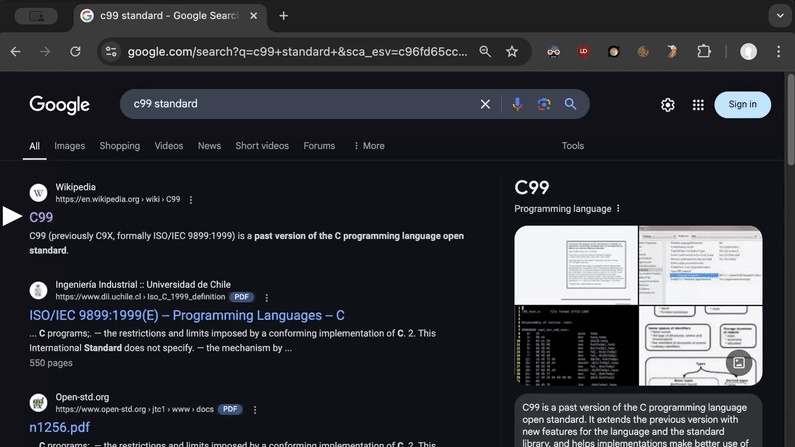Open more options for C99 knowledge panel

click(x=618, y=209)
